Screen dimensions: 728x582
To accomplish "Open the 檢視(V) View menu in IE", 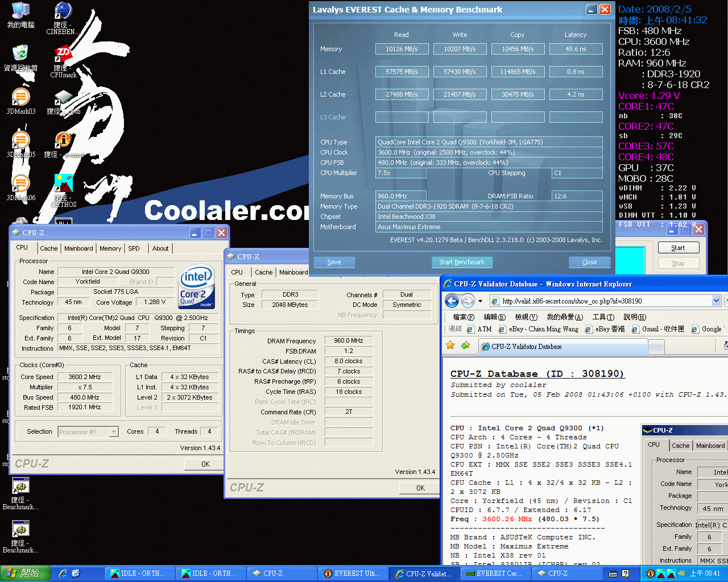I will tap(526, 317).
